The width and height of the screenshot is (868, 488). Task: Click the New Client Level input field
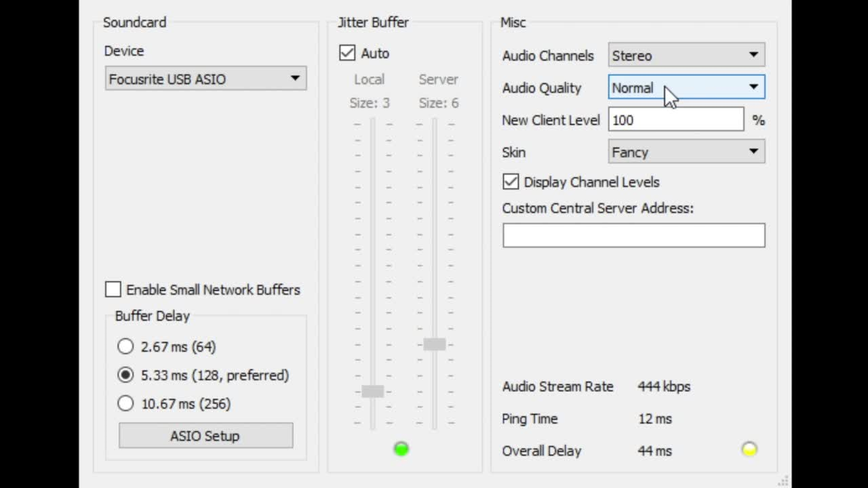675,120
